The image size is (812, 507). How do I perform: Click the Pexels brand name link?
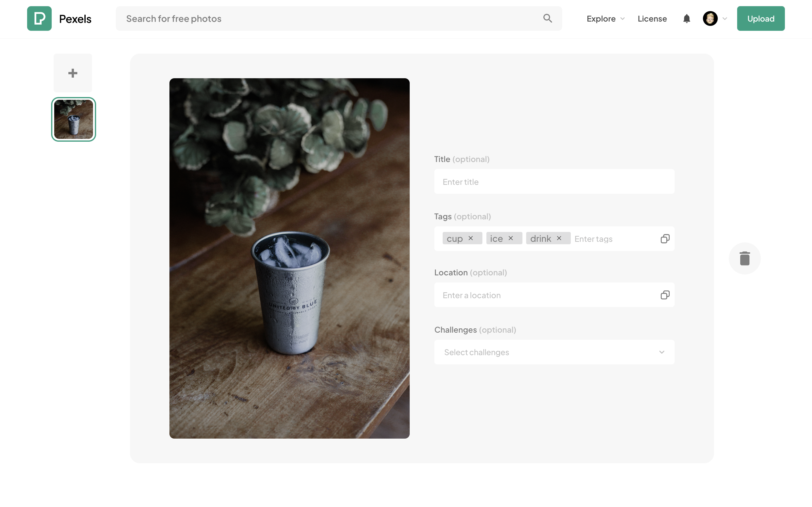point(75,19)
